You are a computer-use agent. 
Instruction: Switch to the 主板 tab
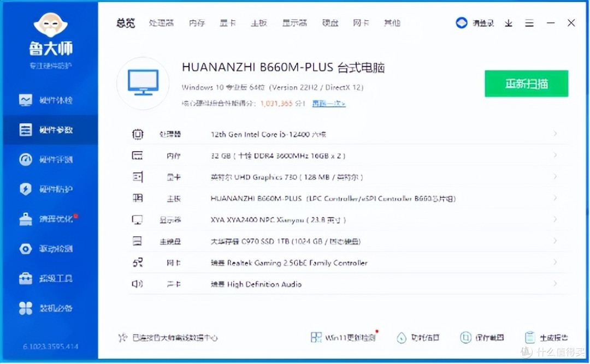[259, 23]
